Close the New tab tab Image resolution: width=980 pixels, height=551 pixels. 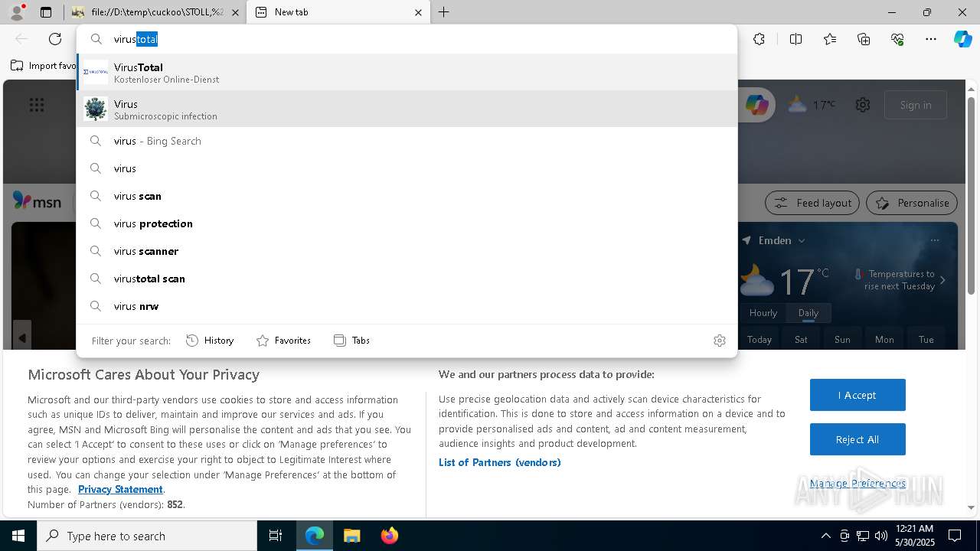(x=418, y=12)
